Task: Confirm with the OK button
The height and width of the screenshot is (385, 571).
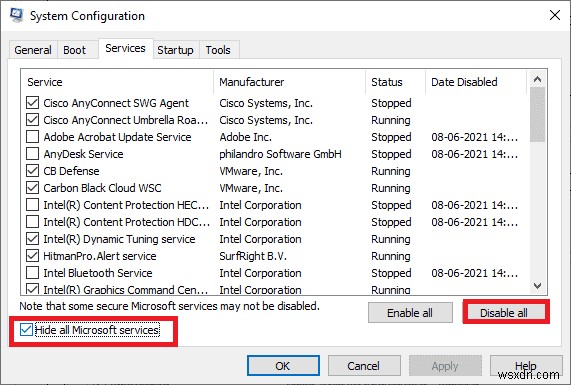Action: (x=283, y=366)
